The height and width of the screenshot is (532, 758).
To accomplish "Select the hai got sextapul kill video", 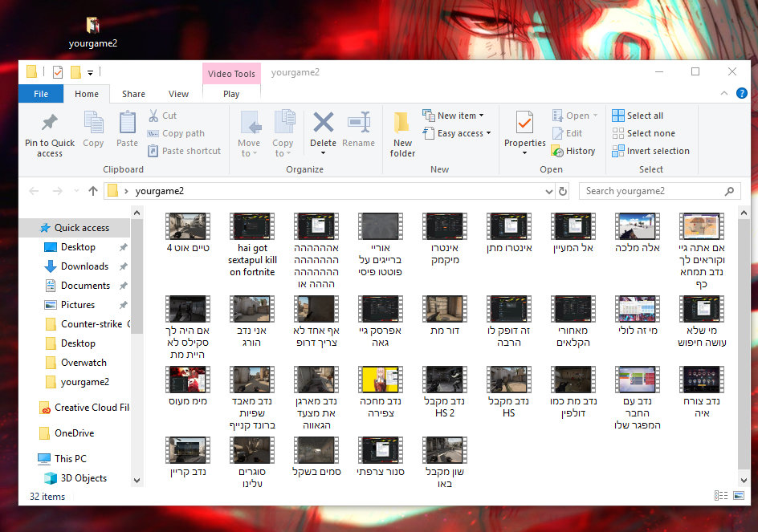I will click(x=252, y=246).
